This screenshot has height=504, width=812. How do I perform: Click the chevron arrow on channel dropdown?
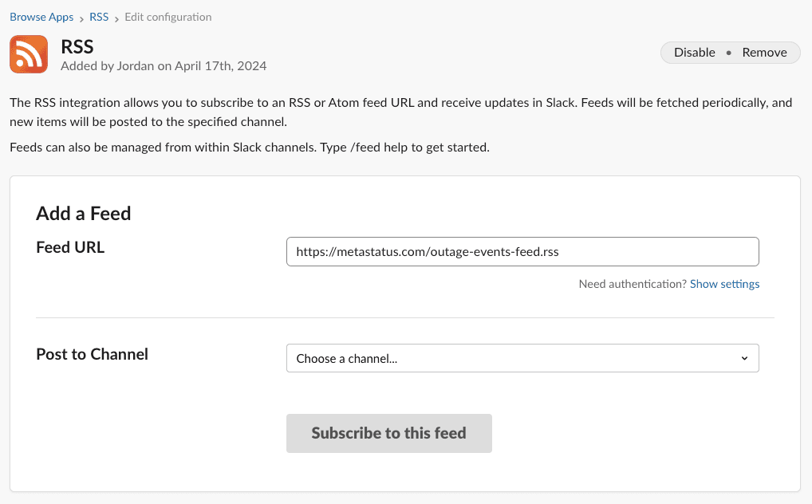click(x=744, y=358)
